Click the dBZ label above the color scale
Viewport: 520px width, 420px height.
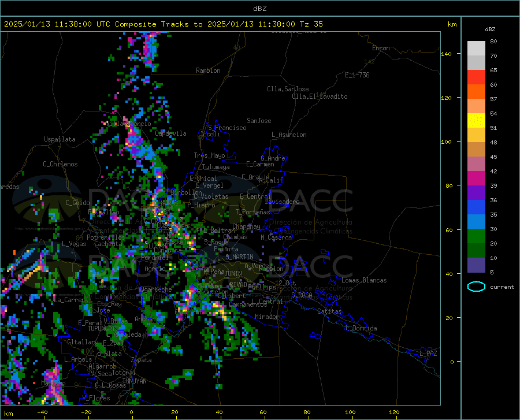(490, 29)
